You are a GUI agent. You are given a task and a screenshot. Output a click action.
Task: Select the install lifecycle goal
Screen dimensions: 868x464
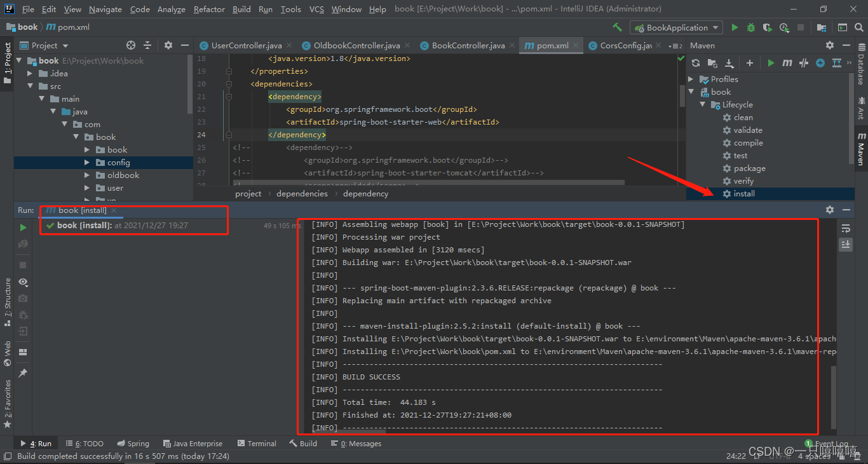744,193
